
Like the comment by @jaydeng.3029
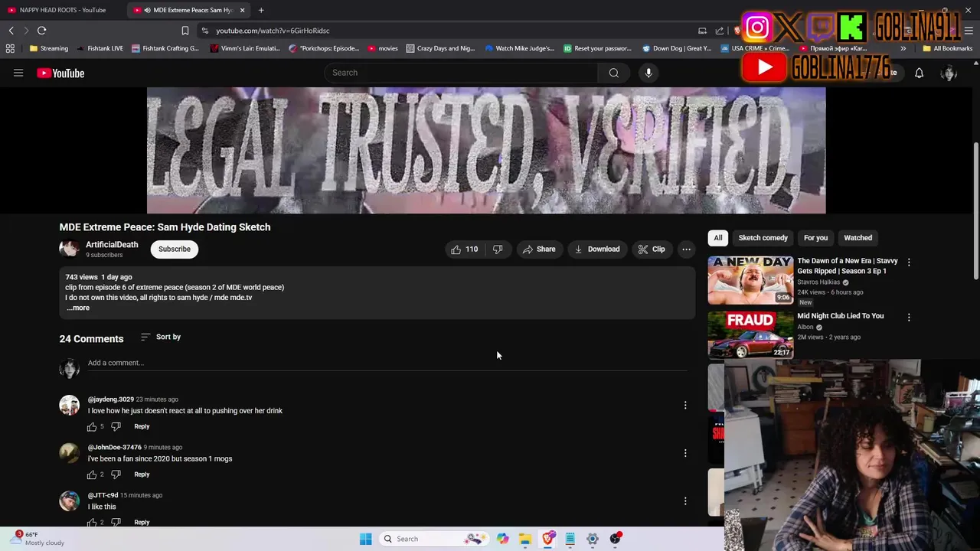(x=92, y=426)
